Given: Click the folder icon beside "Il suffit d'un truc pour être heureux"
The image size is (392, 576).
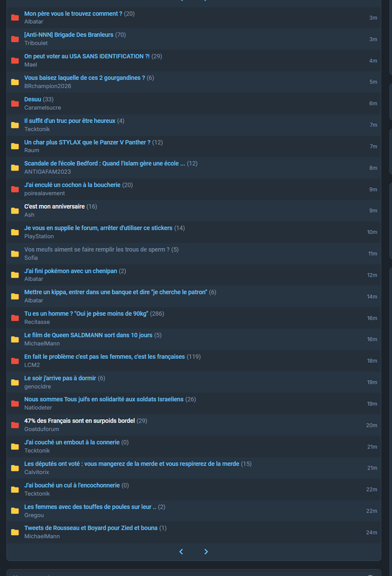Looking at the screenshot, I should (x=15, y=125).
